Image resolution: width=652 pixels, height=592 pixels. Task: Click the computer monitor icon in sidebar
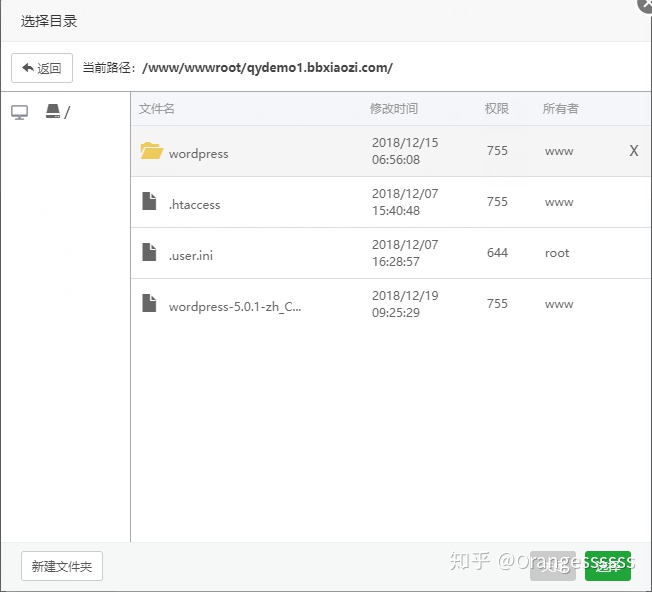[x=20, y=112]
